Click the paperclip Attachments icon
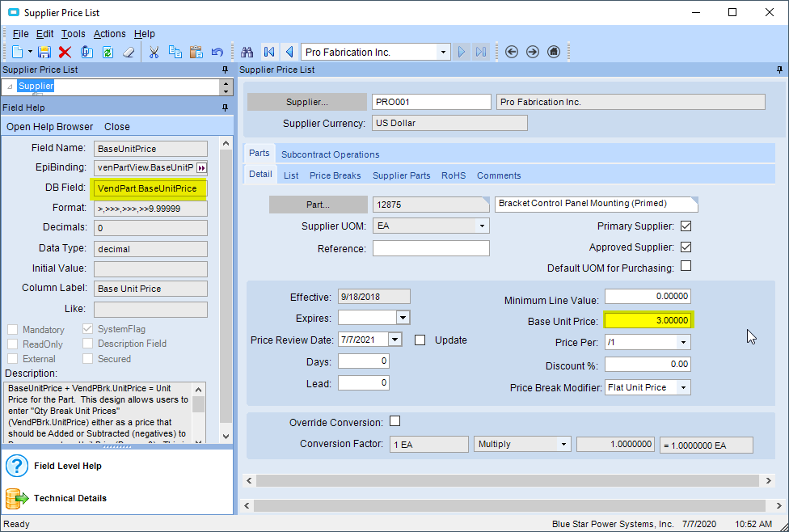Image resolution: width=789 pixels, height=532 pixels. coord(86,52)
